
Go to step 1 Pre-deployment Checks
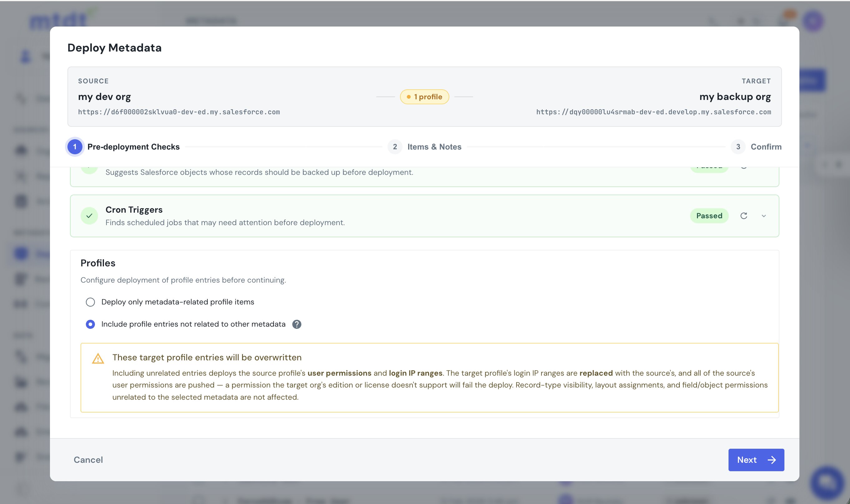[124, 147]
